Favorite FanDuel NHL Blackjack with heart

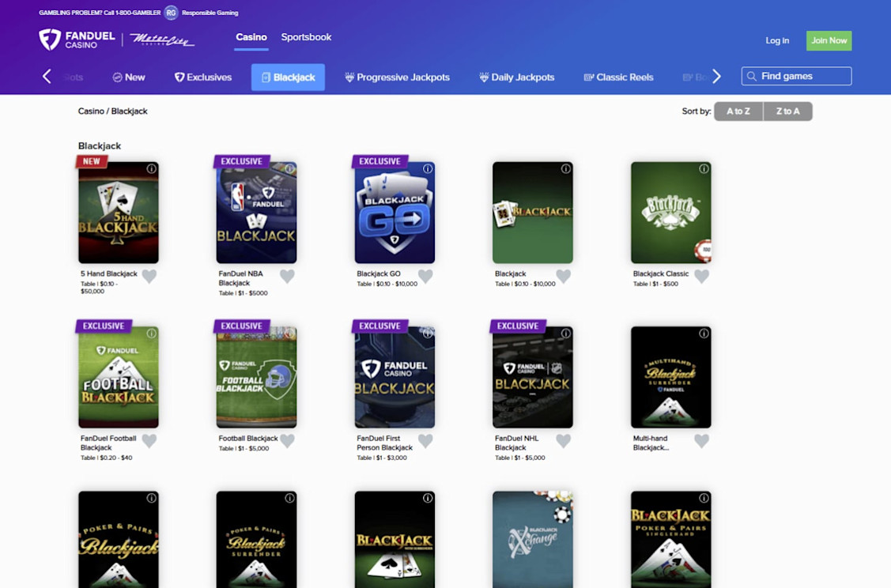[x=563, y=441]
